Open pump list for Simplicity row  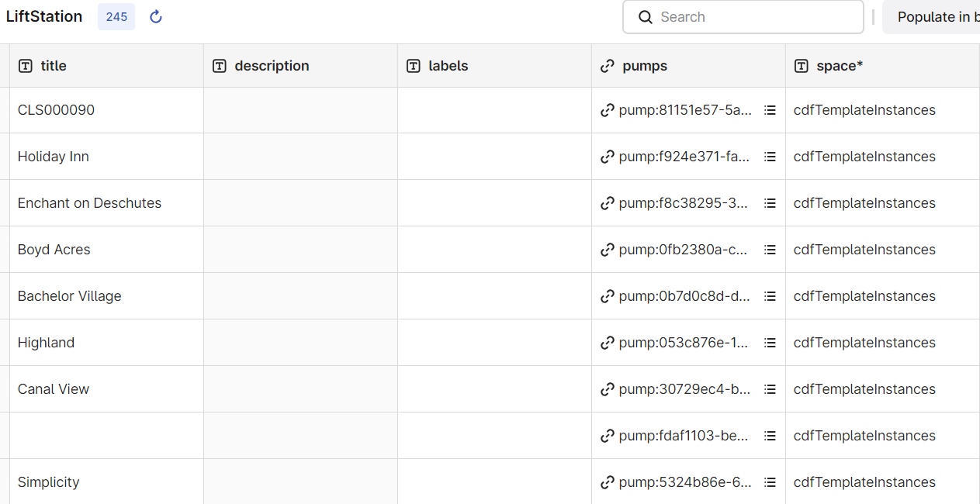[770, 482]
